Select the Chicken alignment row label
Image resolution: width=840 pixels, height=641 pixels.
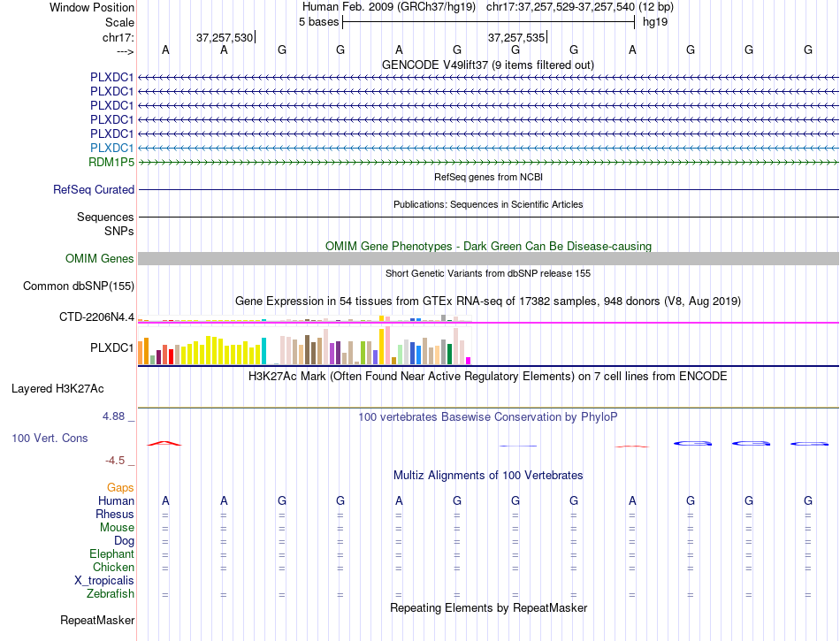(113, 567)
